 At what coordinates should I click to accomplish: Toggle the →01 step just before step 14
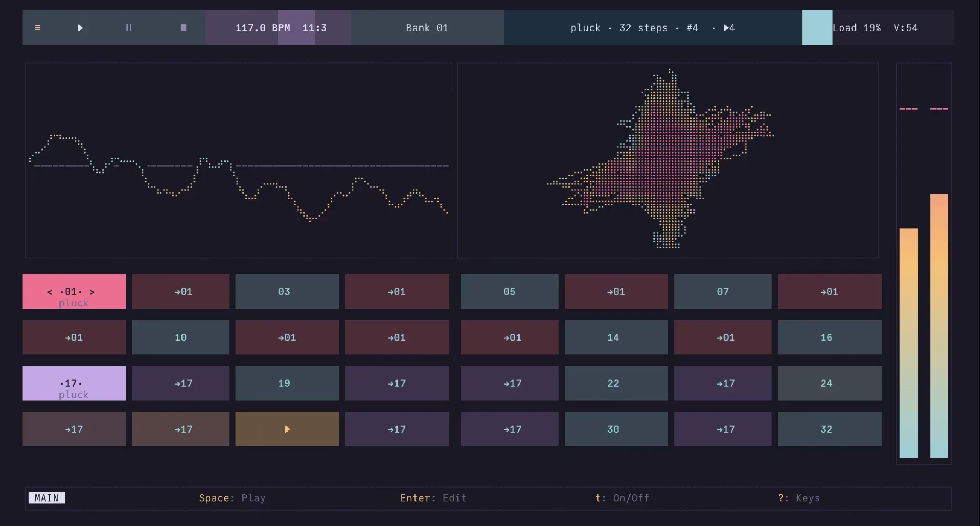click(x=509, y=338)
